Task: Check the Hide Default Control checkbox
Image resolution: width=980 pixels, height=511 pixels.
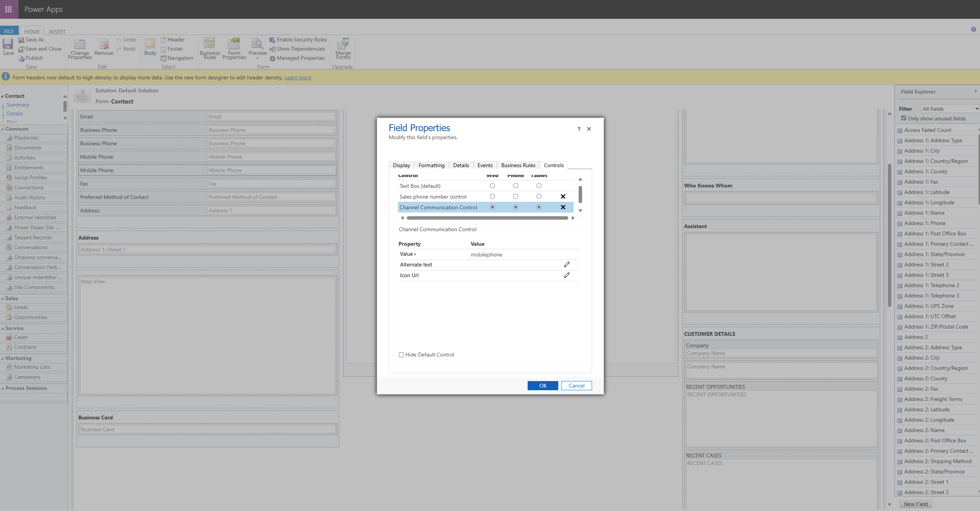Action: (401, 355)
